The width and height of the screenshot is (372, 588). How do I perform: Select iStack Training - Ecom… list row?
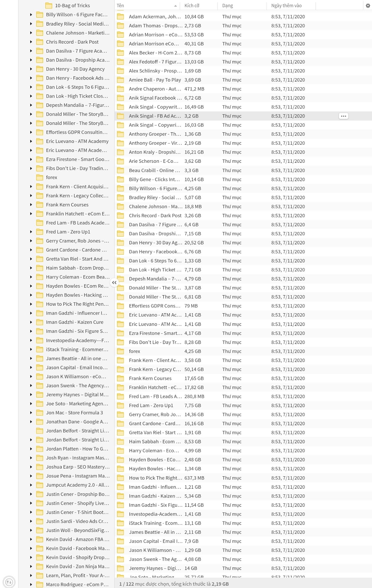tap(243, 523)
